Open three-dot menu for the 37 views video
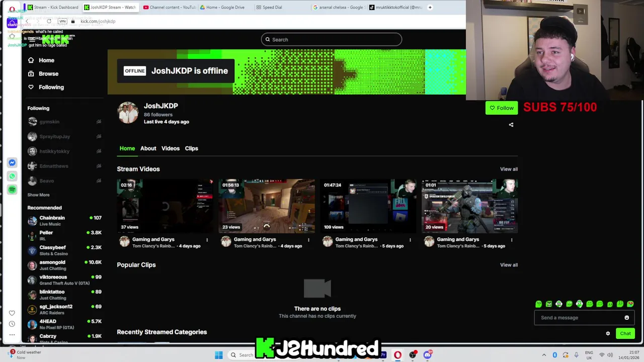Screen dimensions: 644x362 click(207, 240)
